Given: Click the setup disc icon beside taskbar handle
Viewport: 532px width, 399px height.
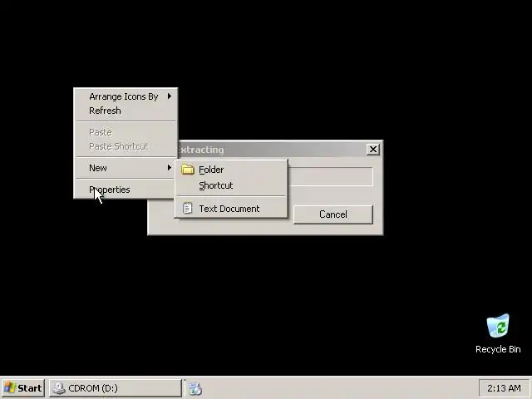Looking at the screenshot, I should point(195,388).
